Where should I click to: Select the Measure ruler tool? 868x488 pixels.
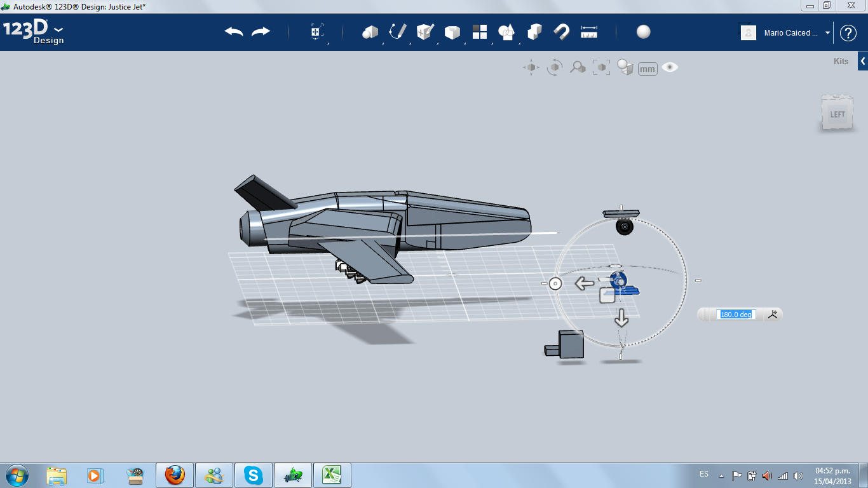[x=589, y=32]
